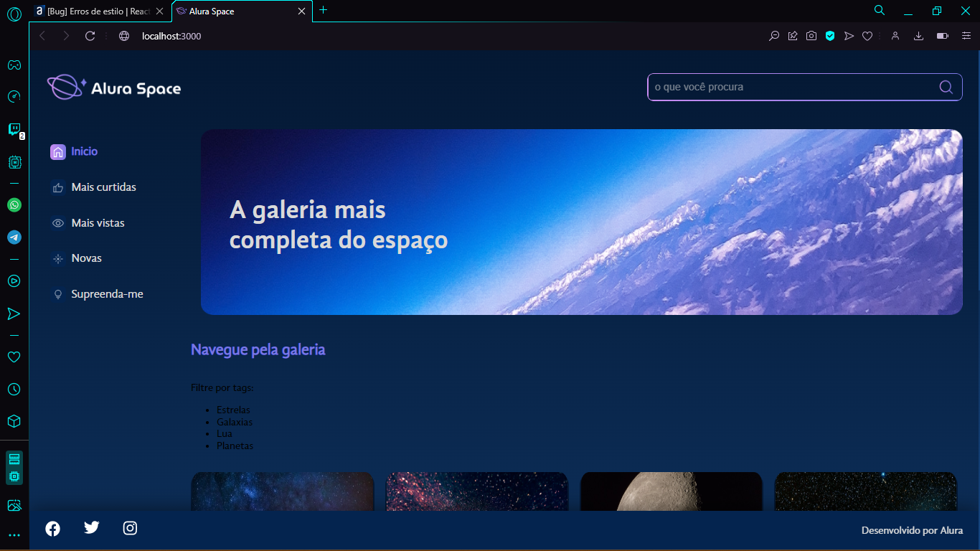Click 'Navegue pela galeria' heading
The image size is (980, 551).
point(258,350)
